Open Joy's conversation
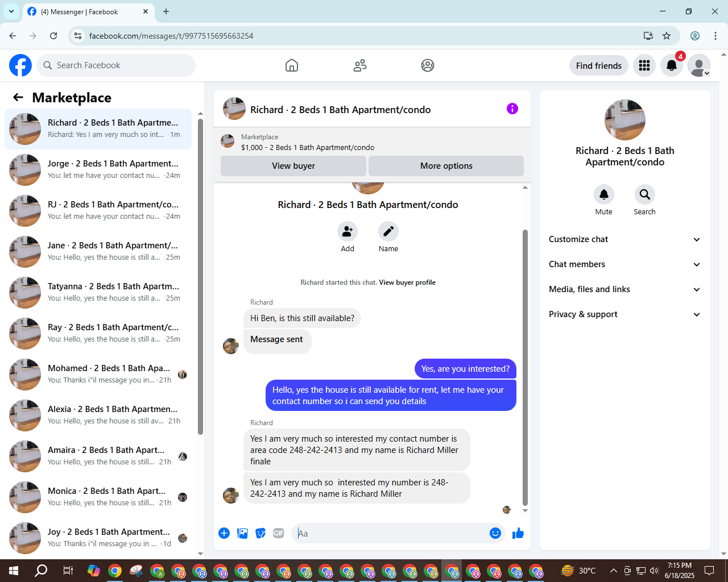The image size is (728, 582). click(98, 538)
